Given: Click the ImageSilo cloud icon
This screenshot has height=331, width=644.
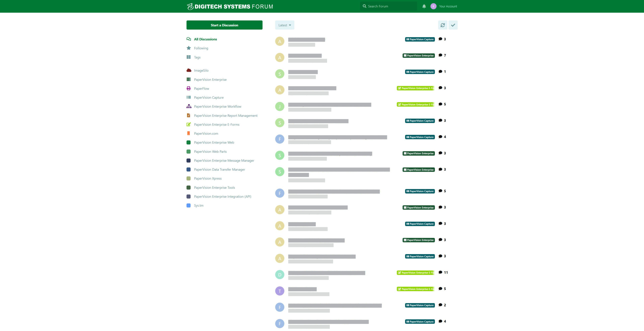Looking at the screenshot, I should tap(189, 70).
